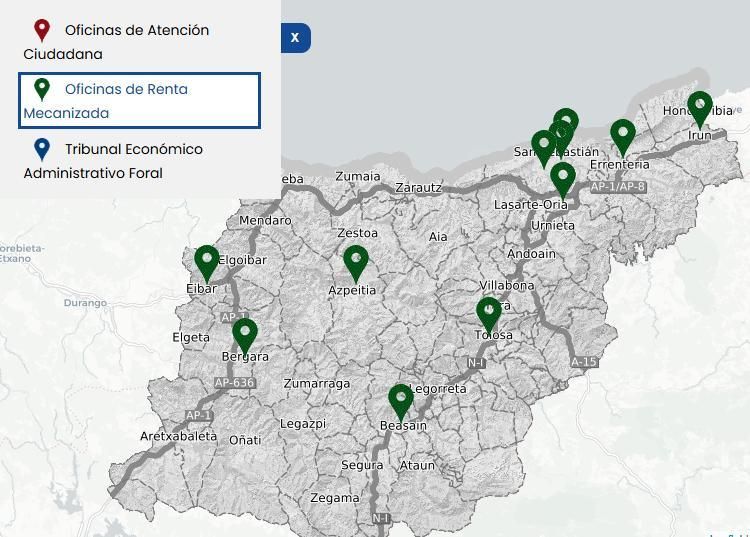Click the dark red Atención Ciudadana pin icon
The height and width of the screenshot is (537, 750).
pos(42,31)
